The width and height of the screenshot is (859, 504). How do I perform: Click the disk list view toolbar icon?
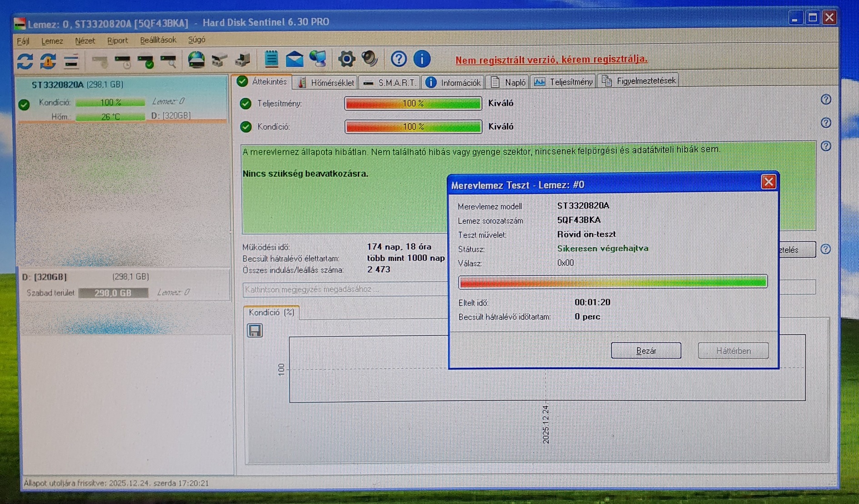point(71,60)
